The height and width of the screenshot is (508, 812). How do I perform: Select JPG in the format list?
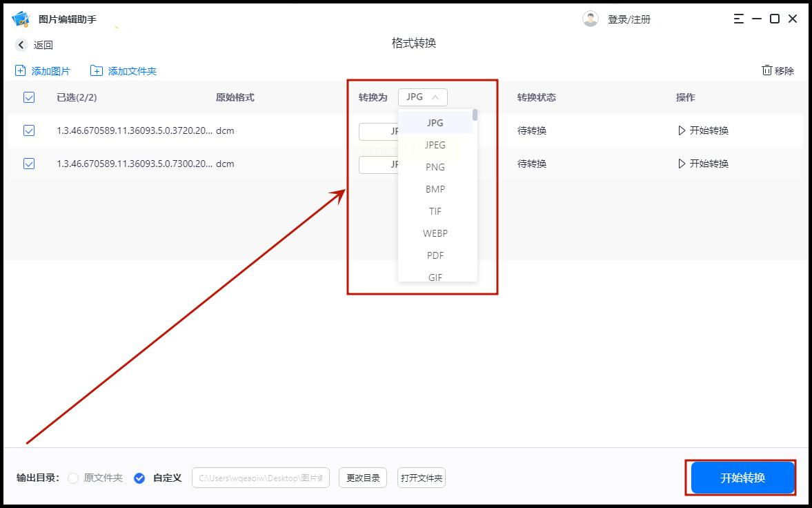coord(435,124)
